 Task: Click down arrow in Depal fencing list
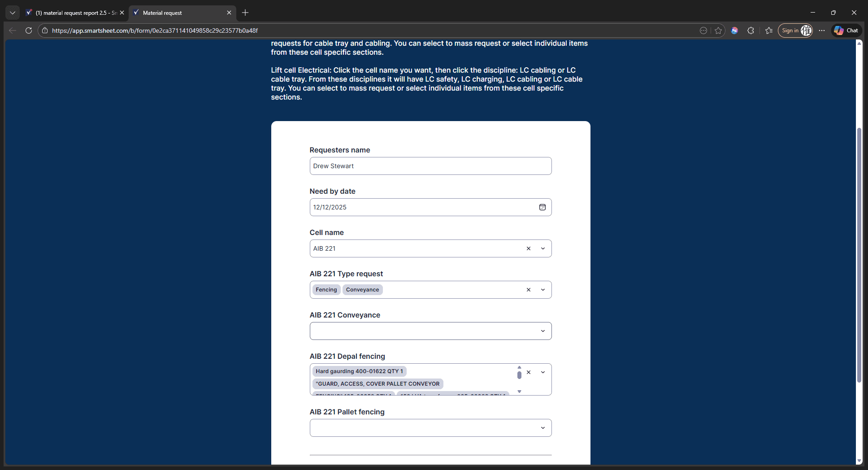click(519, 392)
